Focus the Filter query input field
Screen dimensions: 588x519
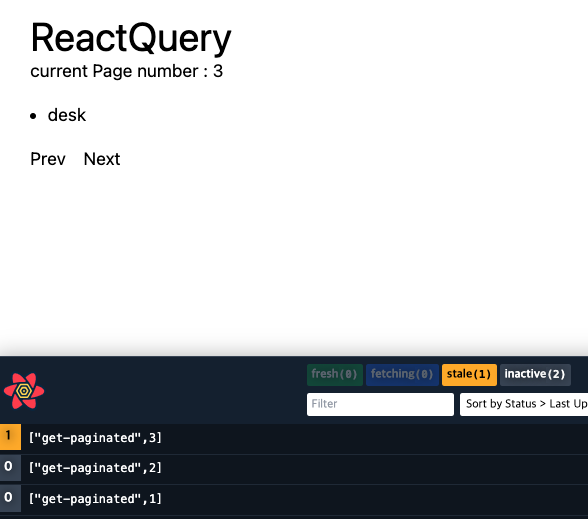click(380, 404)
